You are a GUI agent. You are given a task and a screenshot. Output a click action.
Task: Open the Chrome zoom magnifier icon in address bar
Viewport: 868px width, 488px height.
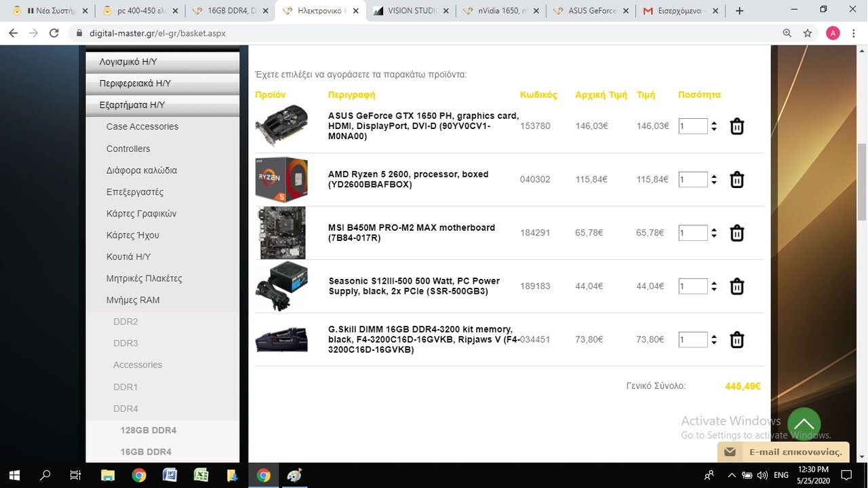click(x=787, y=33)
